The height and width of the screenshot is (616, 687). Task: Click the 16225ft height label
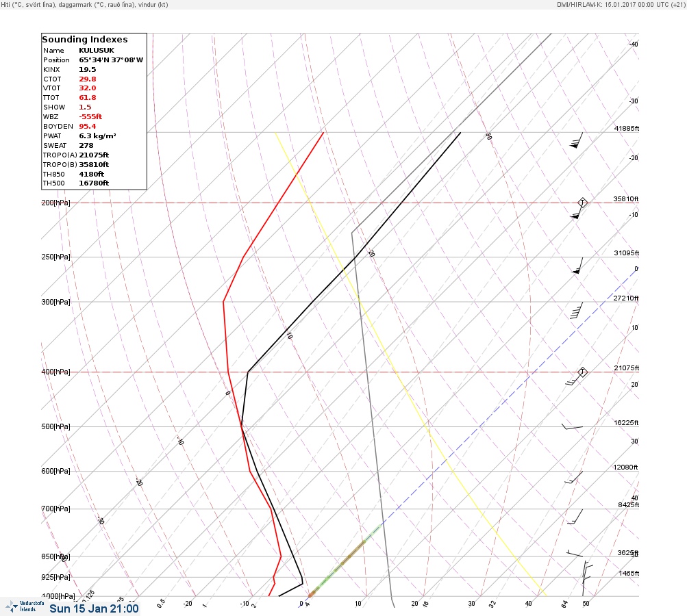(626, 422)
